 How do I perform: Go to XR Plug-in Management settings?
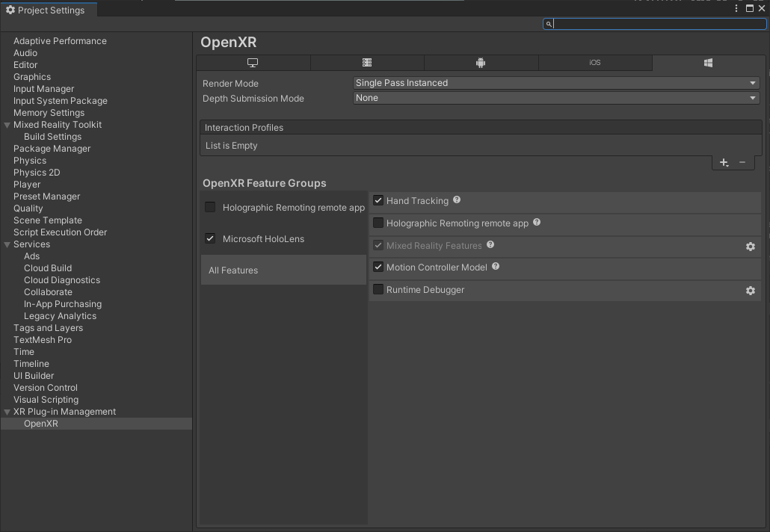64,412
